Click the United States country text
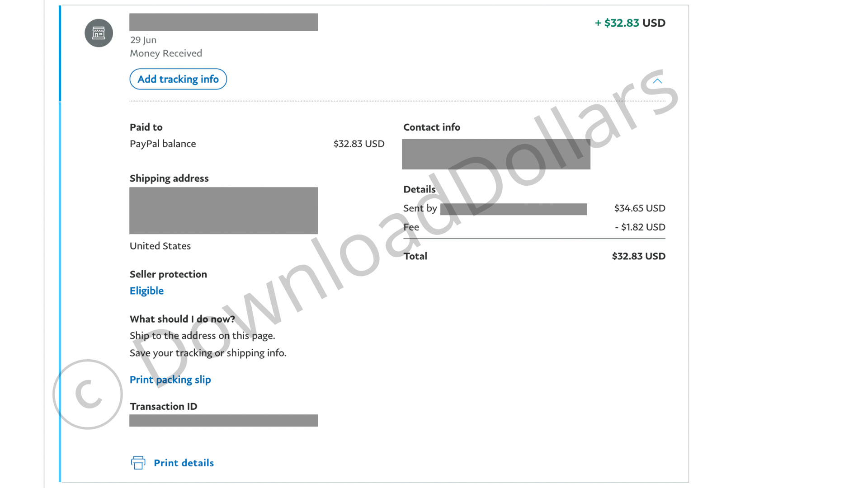The height and width of the screenshot is (488, 868). pyautogui.click(x=160, y=246)
